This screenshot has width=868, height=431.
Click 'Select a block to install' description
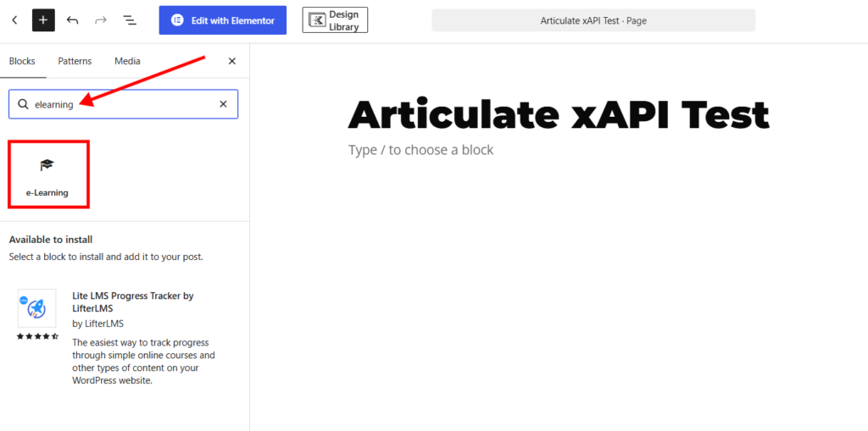point(106,257)
